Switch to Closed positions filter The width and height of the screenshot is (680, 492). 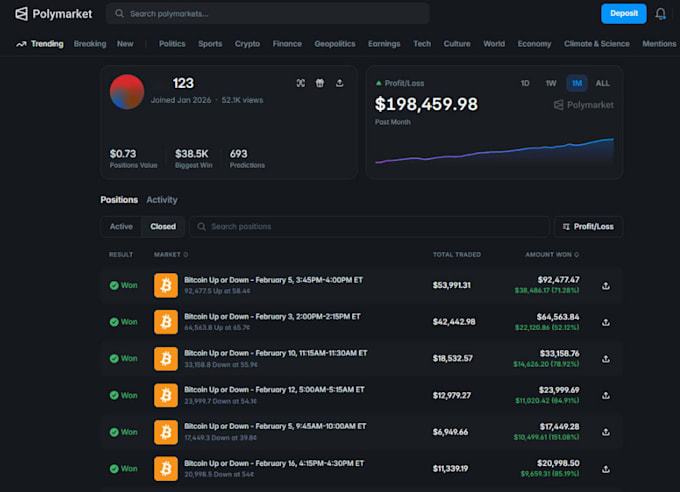point(163,226)
